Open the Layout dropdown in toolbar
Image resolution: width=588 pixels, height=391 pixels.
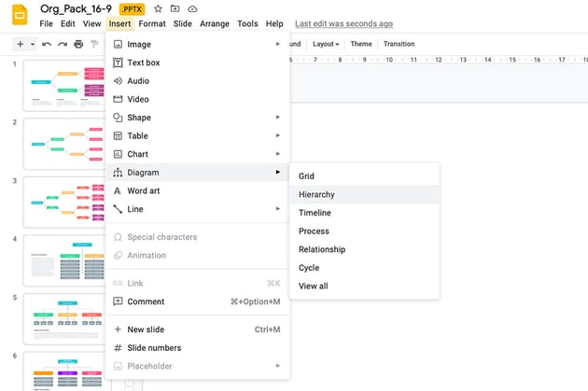326,44
